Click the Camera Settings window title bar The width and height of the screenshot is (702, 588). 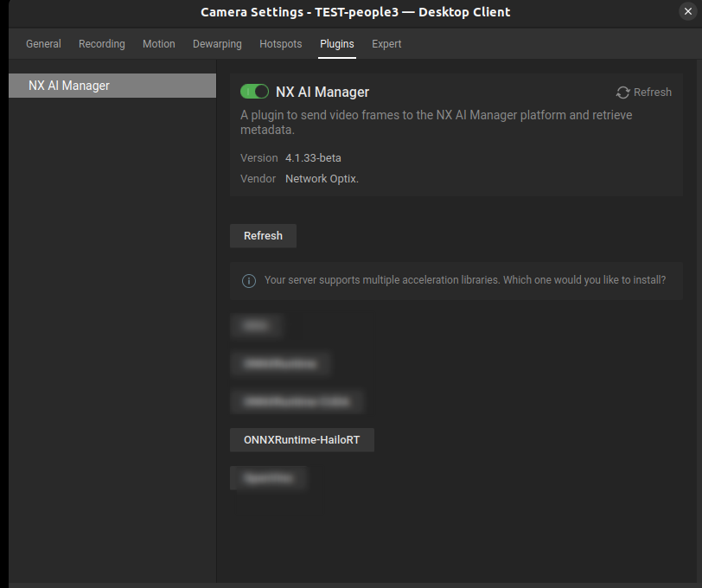click(355, 12)
